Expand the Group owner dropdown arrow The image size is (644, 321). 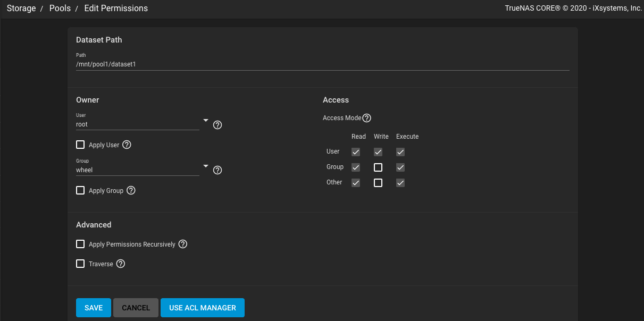click(205, 166)
